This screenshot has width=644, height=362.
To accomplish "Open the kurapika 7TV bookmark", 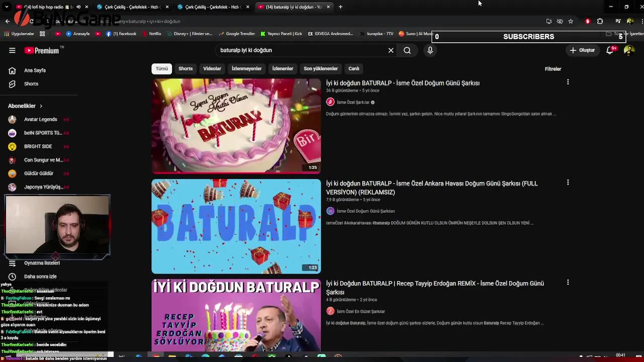I will 376,34.
